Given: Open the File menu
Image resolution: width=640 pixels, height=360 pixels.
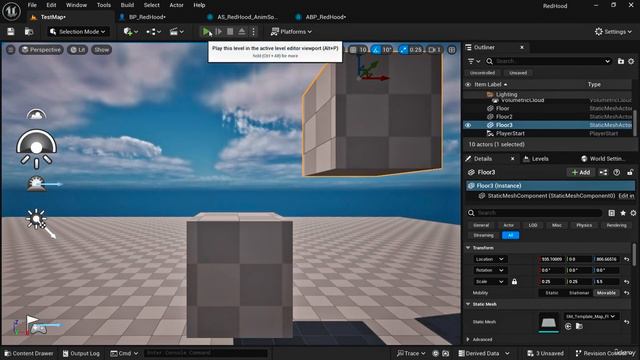Looking at the screenshot, I should click(32, 5).
